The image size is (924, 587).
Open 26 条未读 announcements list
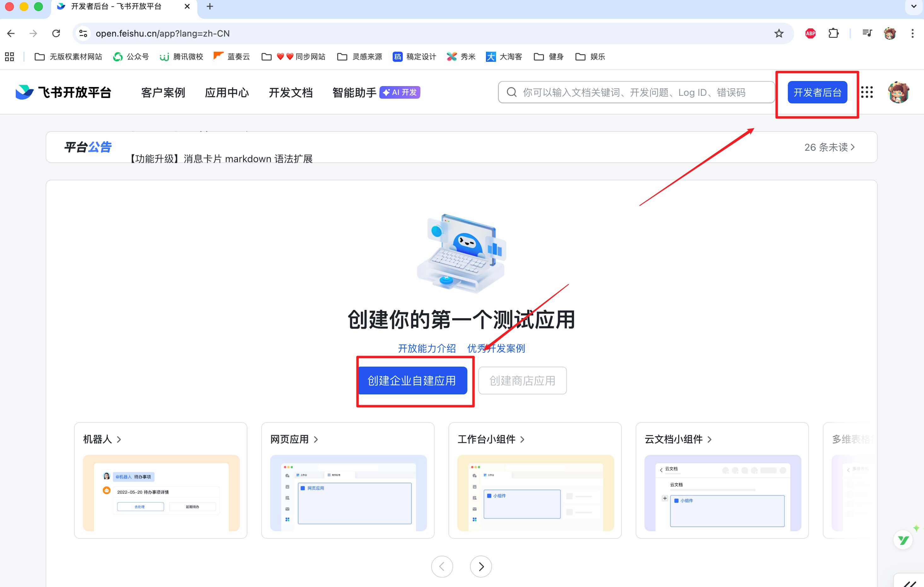829,147
